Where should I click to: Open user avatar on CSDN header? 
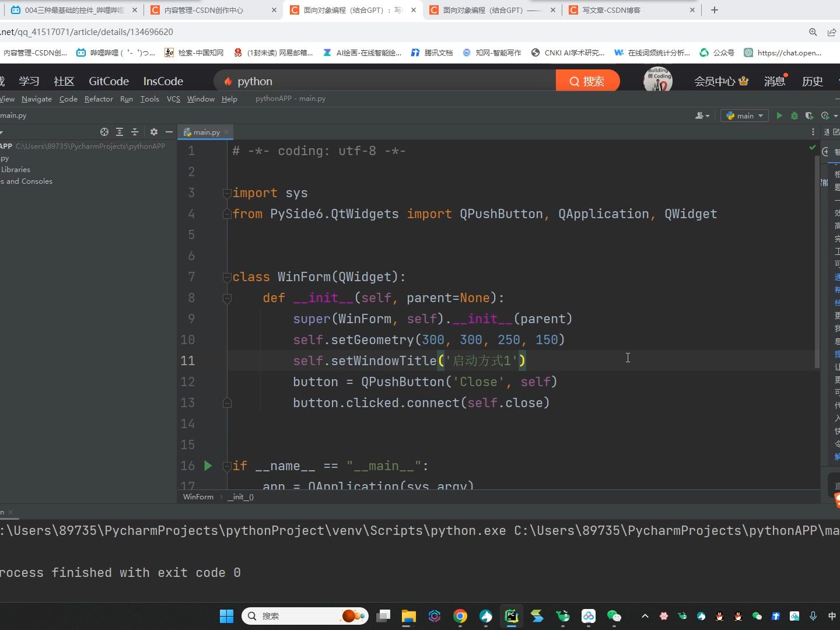(658, 80)
